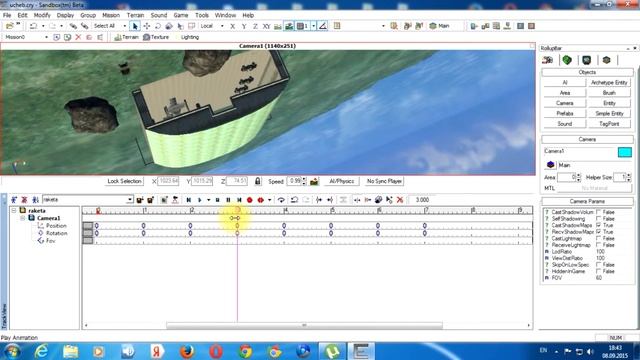Open the Mission0 dropdown
This screenshot has width=640, height=360.
click(x=47, y=37)
